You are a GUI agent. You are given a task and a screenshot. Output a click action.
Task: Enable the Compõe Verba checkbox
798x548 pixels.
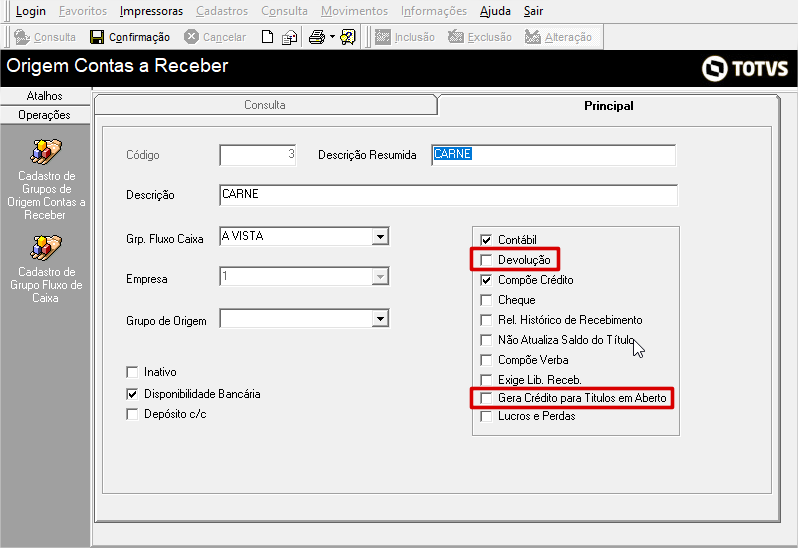pos(486,360)
